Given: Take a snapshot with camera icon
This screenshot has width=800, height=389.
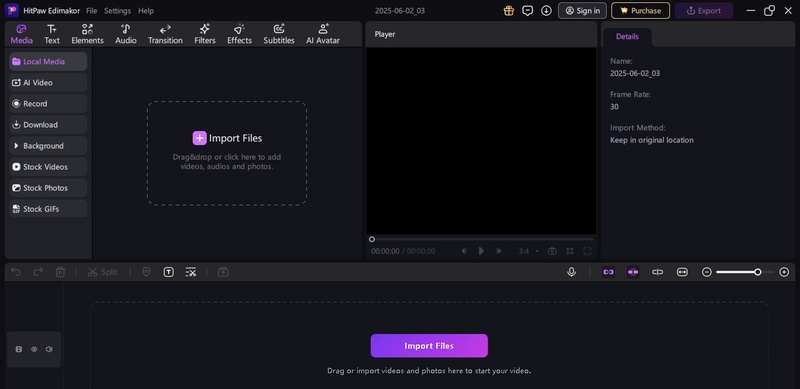Looking at the screenshot, I should coord(552,251).
